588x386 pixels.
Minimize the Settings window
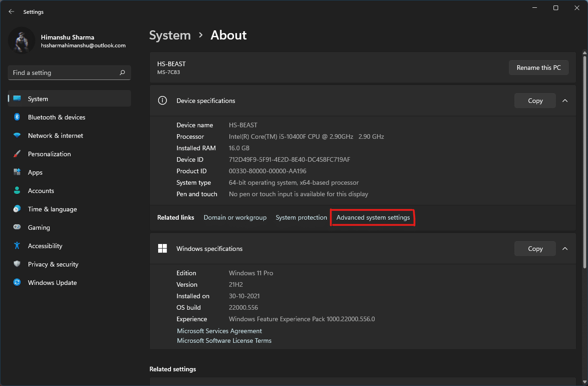tap(535, 8)
